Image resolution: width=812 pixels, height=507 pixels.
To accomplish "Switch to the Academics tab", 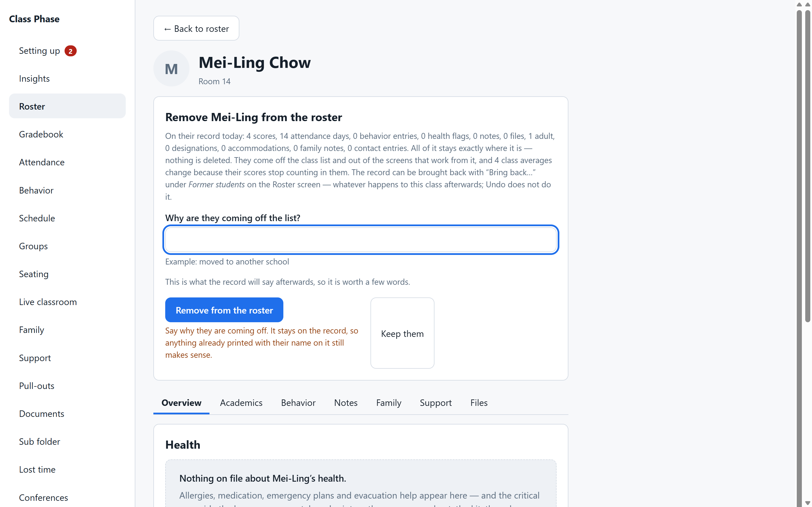I will pyautogui.click(x=241, y=403).
